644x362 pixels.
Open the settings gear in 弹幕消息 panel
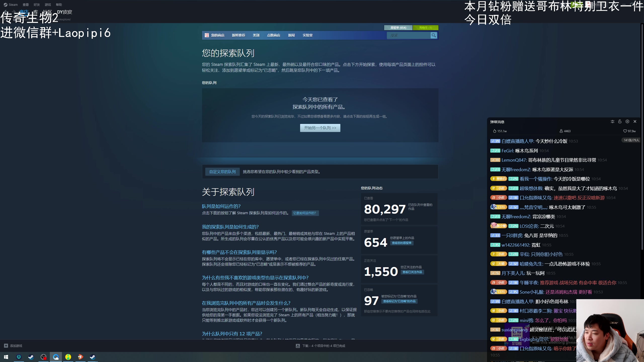coord(627,122)
